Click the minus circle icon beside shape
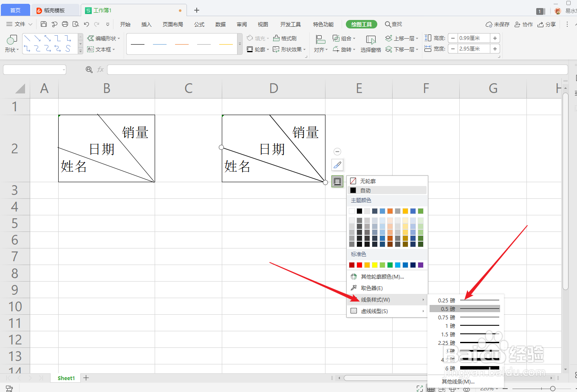The width and height of the screenshot is (577, 392). pyautogui.click(x=337, y=152)
